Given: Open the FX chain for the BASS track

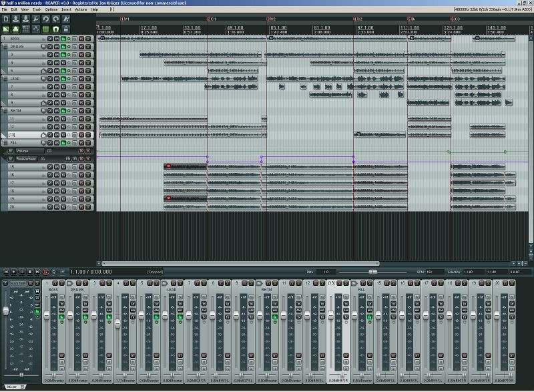Looking at the screenshot, I should coord(63,39).
